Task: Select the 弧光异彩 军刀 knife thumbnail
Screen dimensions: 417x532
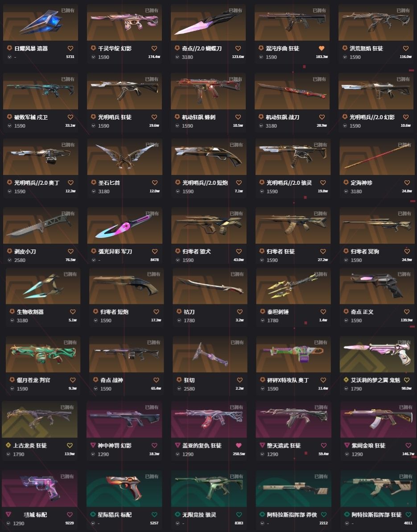Action: click(x=125, y=226)
